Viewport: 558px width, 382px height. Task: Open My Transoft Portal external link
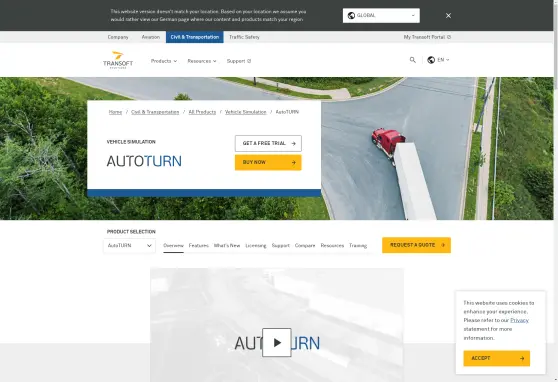click(427, 37)
